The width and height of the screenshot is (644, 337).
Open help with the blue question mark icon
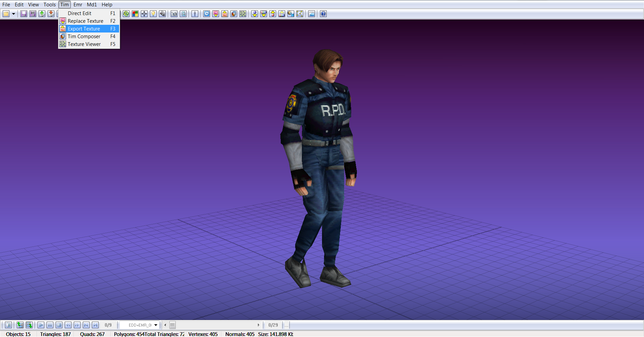pos(323,14)
